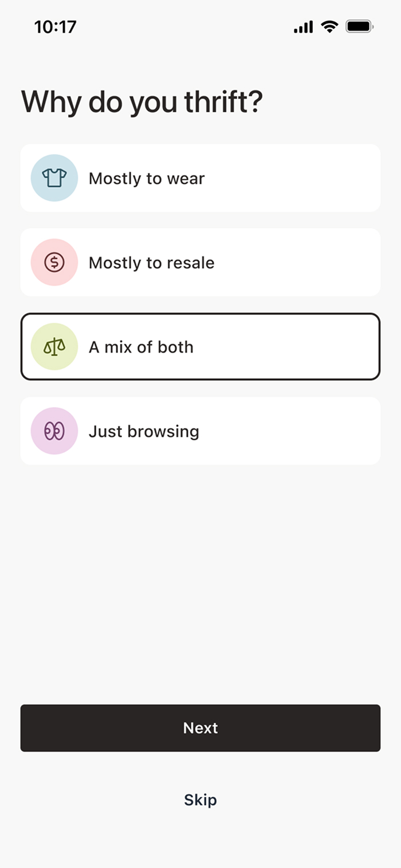
Task: Tap the empty area above the Next button
Action: click(200, 584)
